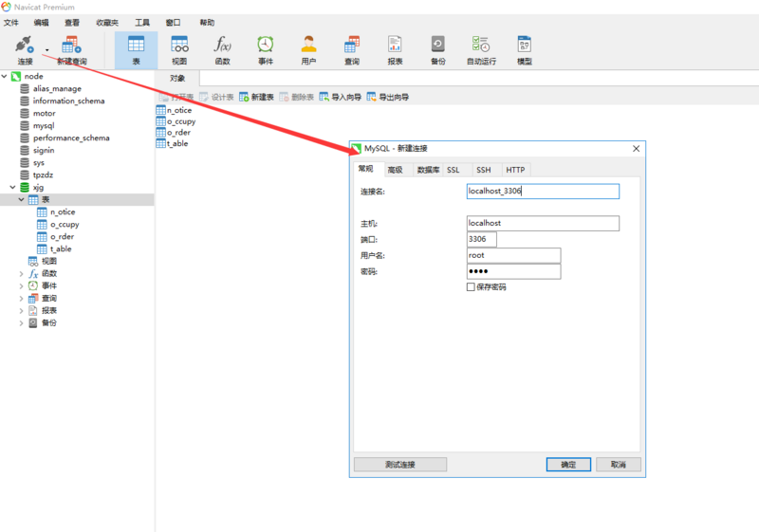Select the signin database
759x532 pixels.
point(43,150)
